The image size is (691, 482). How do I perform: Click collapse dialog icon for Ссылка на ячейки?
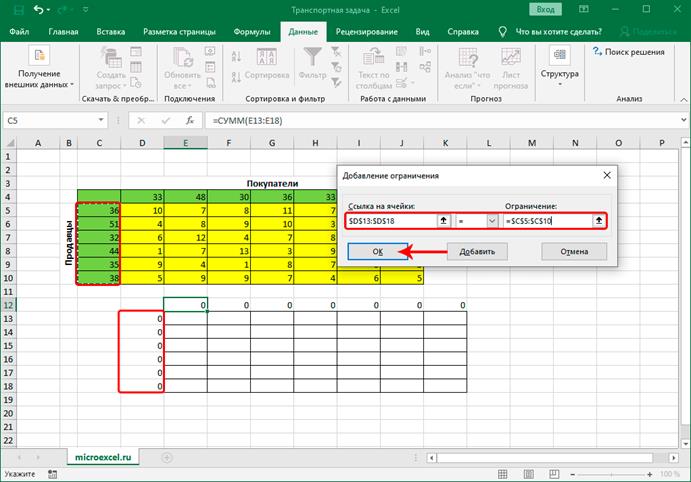click(x=443, y=221)
